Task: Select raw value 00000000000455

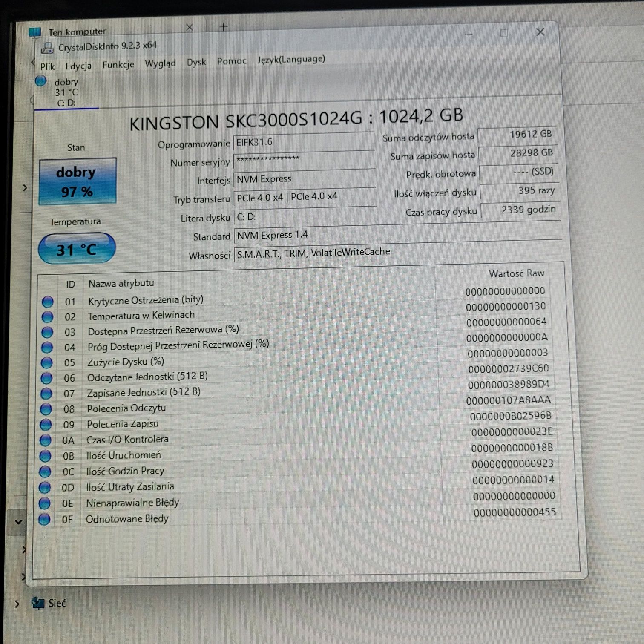Action: point(515,512)
